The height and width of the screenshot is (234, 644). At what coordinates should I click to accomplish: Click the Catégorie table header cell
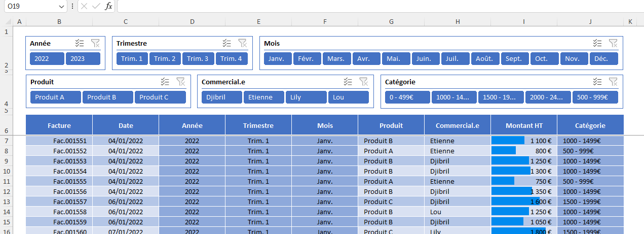(590, 125)
